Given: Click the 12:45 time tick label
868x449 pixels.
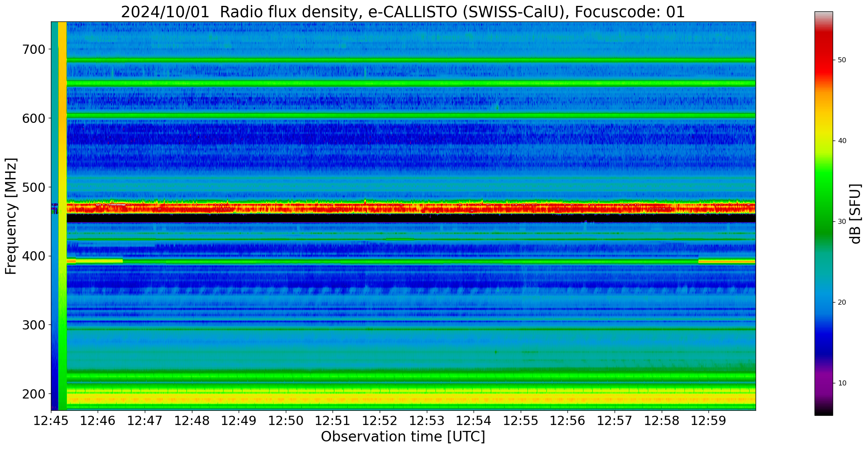Looking at the screenshot, I should tap(51, 421).
